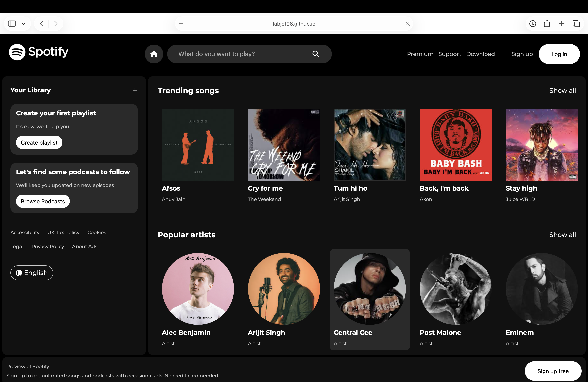Select the Premium menu item

coord(420,54)
